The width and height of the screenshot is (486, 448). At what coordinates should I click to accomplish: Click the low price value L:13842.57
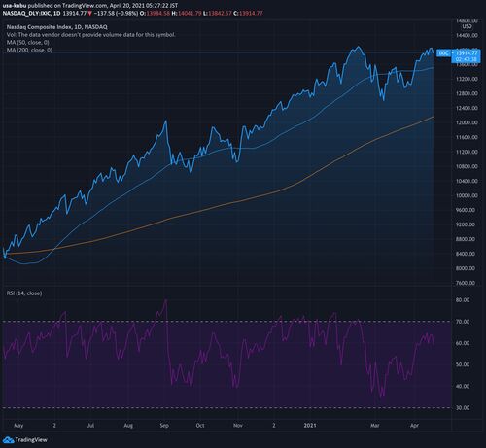pyautogui.click(x=218, y=14)
